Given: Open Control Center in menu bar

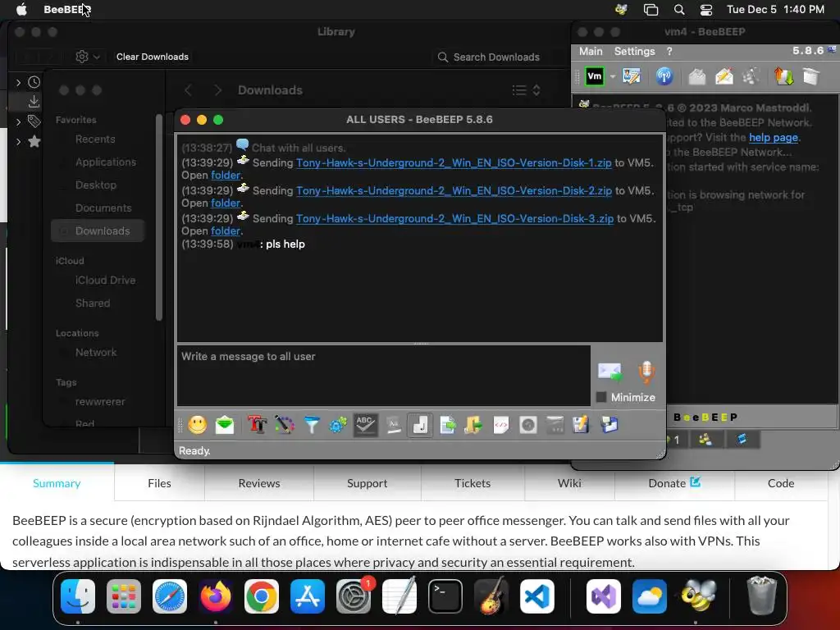Looking at the screenshot, I should [706, 10].
